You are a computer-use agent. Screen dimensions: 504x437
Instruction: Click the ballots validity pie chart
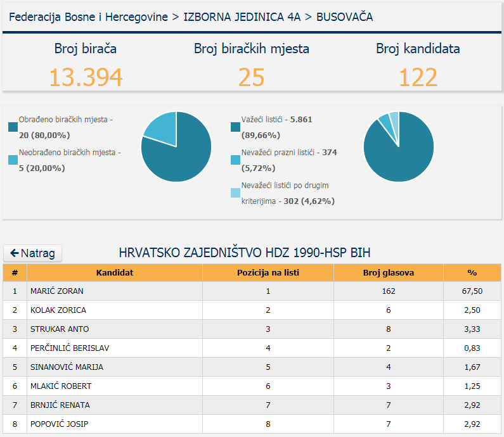[399, 146]
